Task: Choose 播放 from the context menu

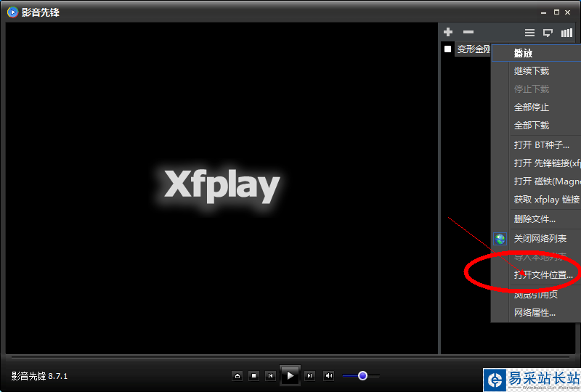Action: point(536,53)
